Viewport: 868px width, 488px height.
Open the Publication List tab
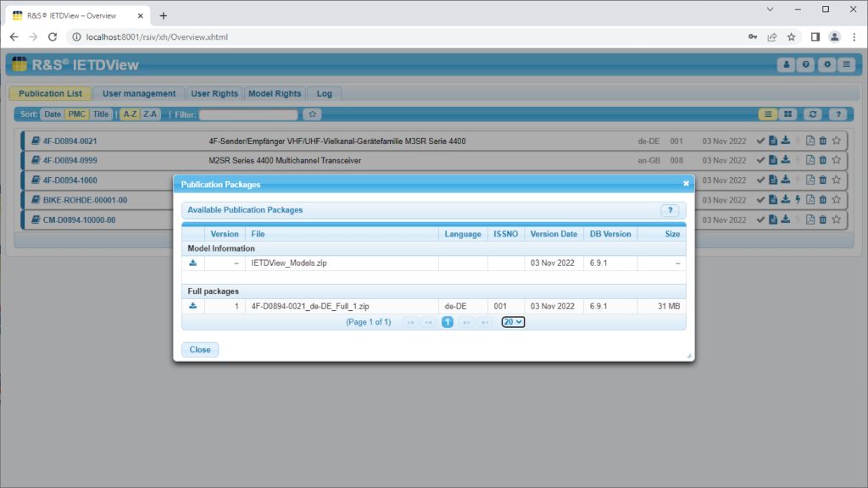(x=50, y=93)
